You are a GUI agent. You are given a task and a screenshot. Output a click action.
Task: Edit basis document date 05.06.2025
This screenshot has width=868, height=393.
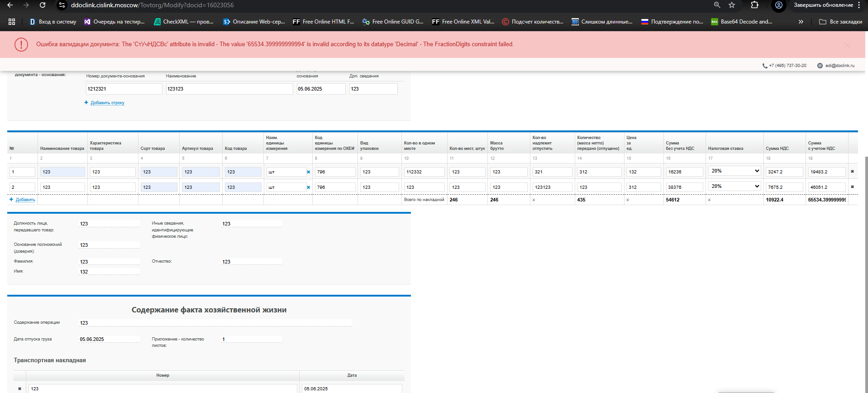[x=321, y=89]
